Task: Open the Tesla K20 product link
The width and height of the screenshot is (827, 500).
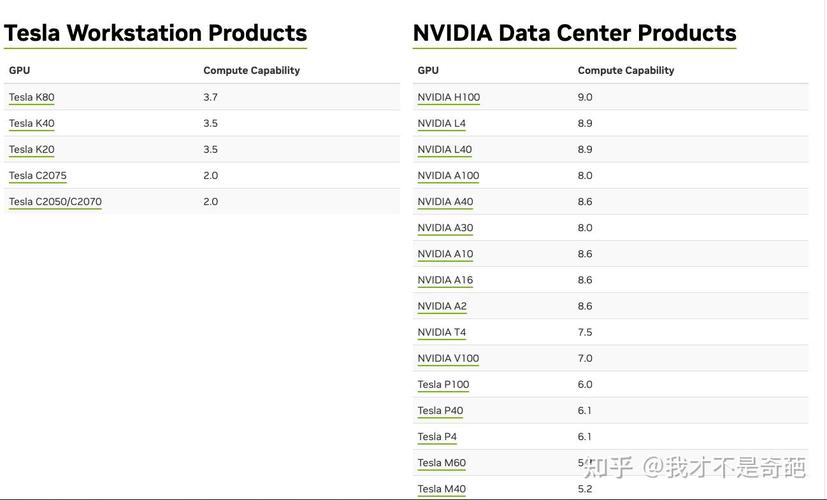Action: (32, 150)
